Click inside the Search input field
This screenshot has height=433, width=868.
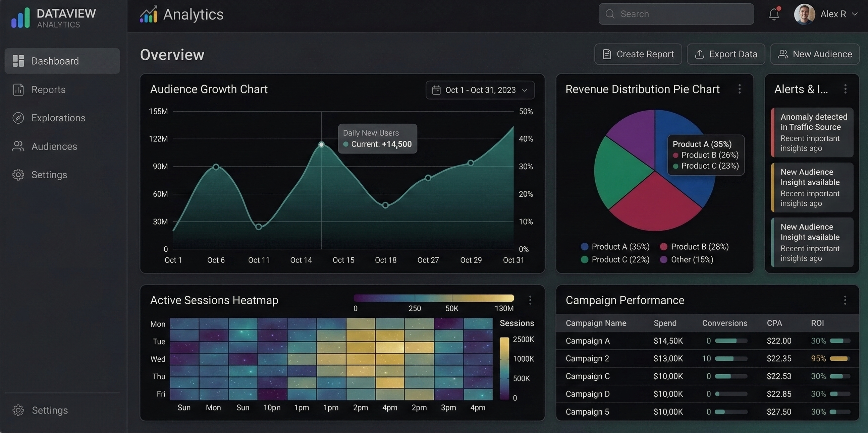pyautogui.click(x=674, y=14)
